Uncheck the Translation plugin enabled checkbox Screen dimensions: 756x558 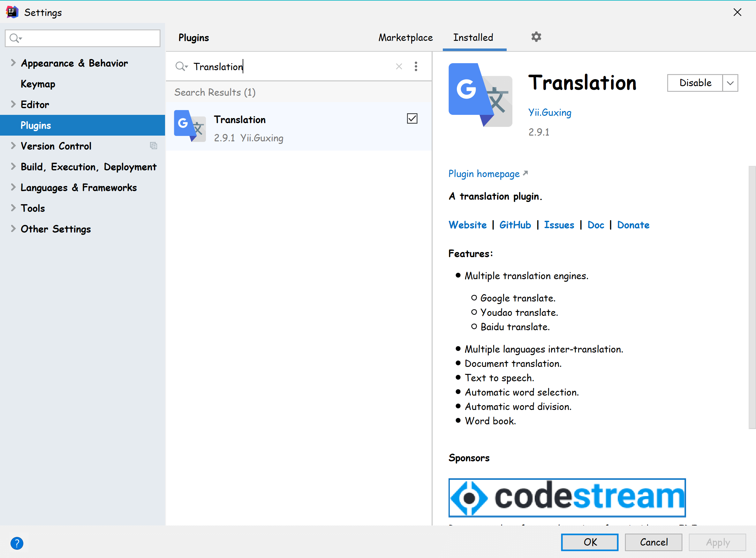click(x=412, y=119)
